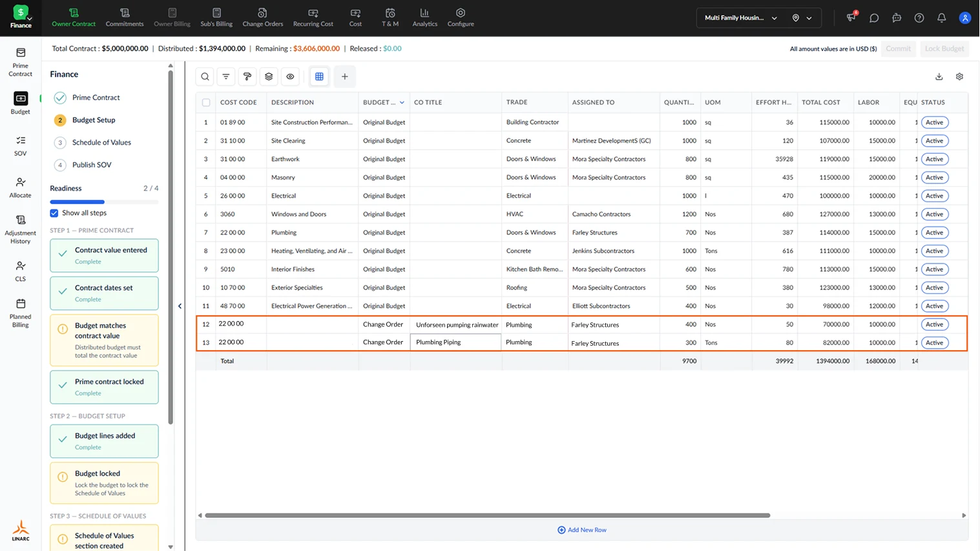Expand the Multi Family Housing project dropdown
This screenshot has width=980, height=551.
(x=741, y=18)
